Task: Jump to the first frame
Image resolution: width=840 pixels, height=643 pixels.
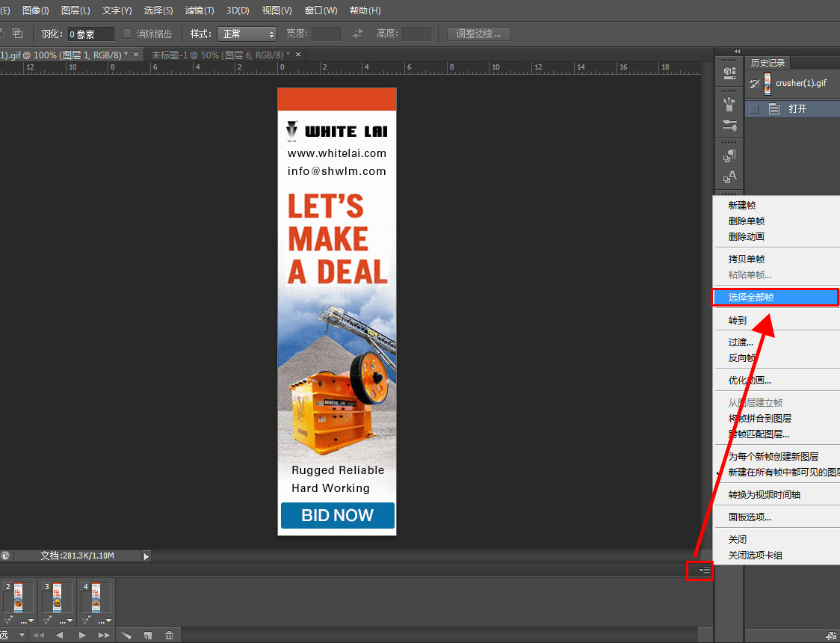Action: [x=38, y=636]
